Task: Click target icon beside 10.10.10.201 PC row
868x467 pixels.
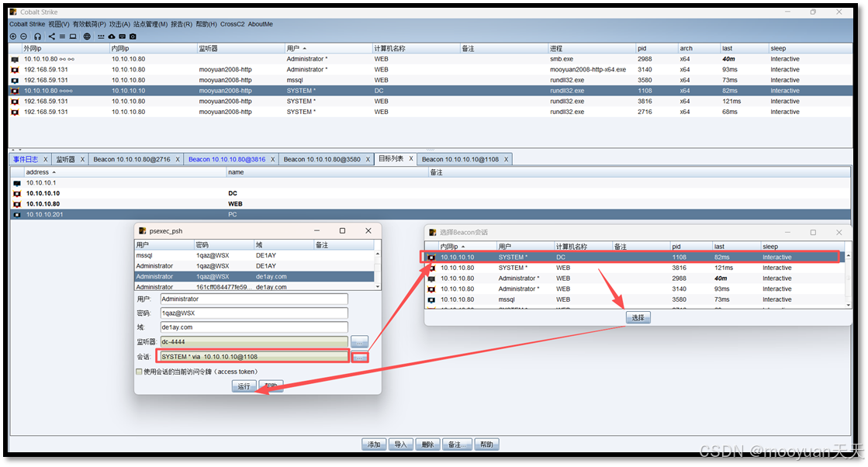Action: tap(17, 215)
